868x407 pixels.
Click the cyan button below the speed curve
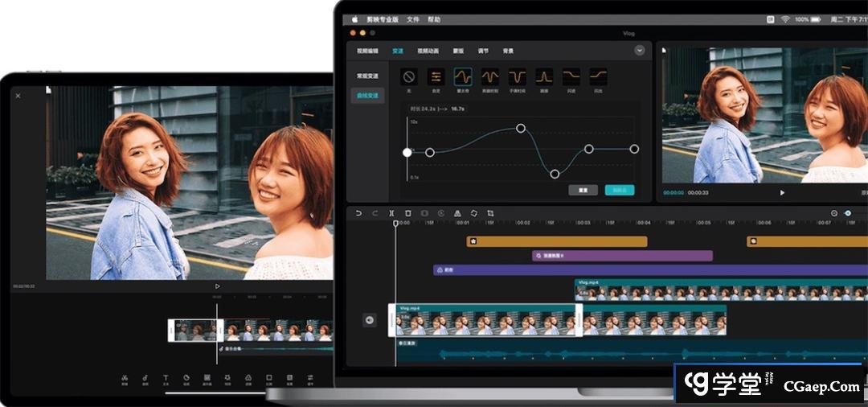(x=619, y=191)
